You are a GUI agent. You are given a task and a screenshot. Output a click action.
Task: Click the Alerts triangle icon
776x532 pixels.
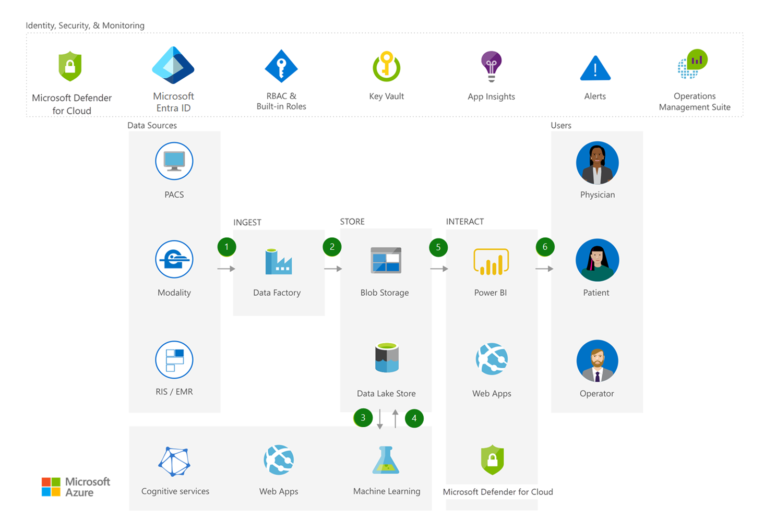(x=595, y=68)
